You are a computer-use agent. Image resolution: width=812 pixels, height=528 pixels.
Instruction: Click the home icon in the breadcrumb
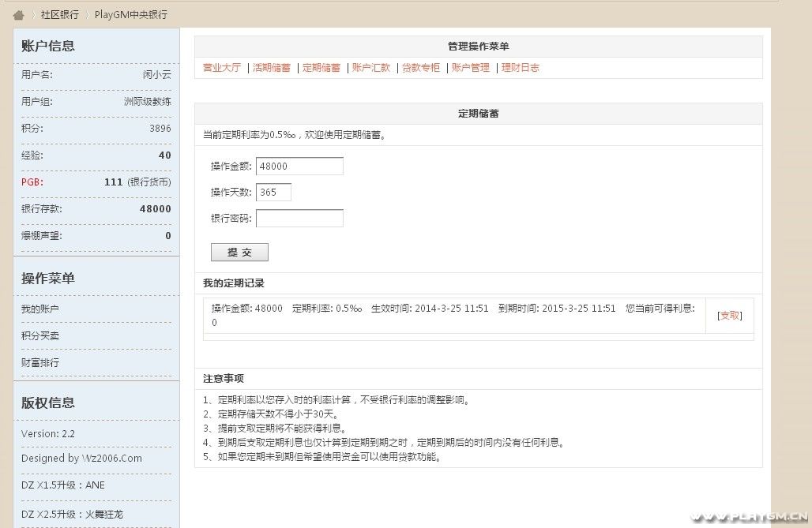coord(19,15)
